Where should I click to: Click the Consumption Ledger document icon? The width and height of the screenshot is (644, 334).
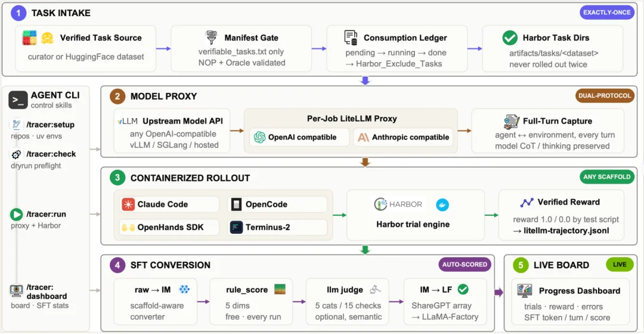[351, 38]
